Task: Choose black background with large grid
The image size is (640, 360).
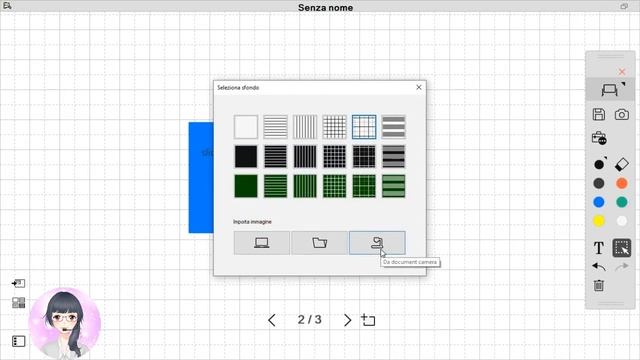Action: coord(364,156)
